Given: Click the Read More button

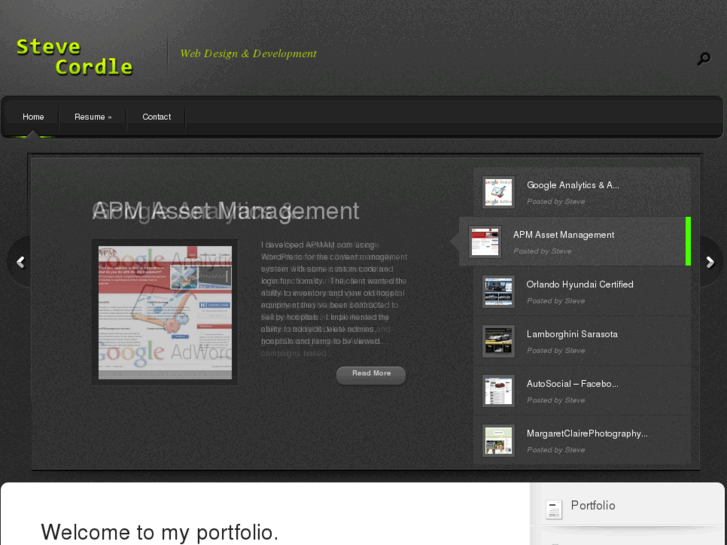Looking at the screenshot, I should tap(371, 375).
